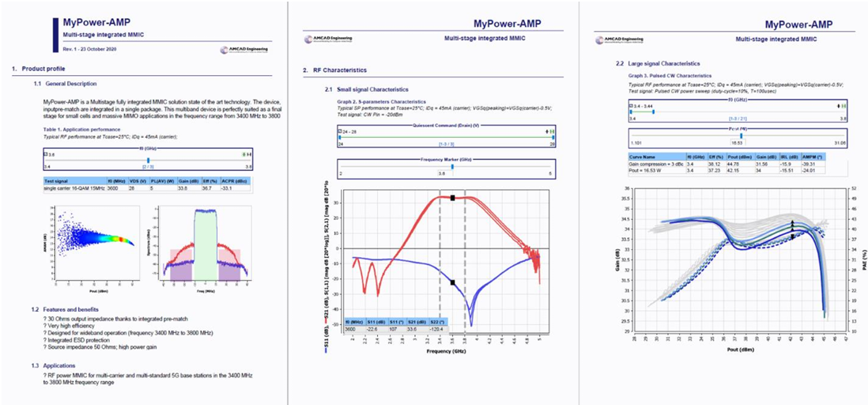The width and height of the screenshot is (868, 405).
Task: Click Frequency Marker value box showing 3.6
Action: click(443, 173)
